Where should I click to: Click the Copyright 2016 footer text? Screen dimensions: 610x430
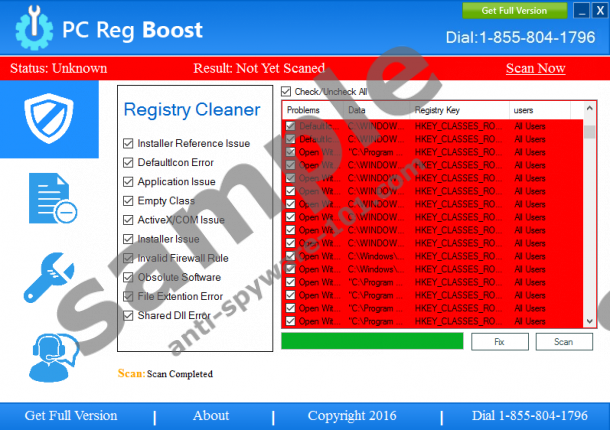coord(352,416)
